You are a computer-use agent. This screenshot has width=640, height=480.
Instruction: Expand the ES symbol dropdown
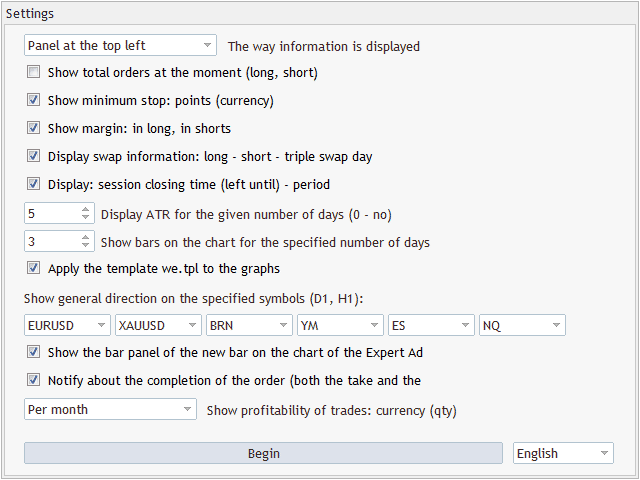pos(431,325)
